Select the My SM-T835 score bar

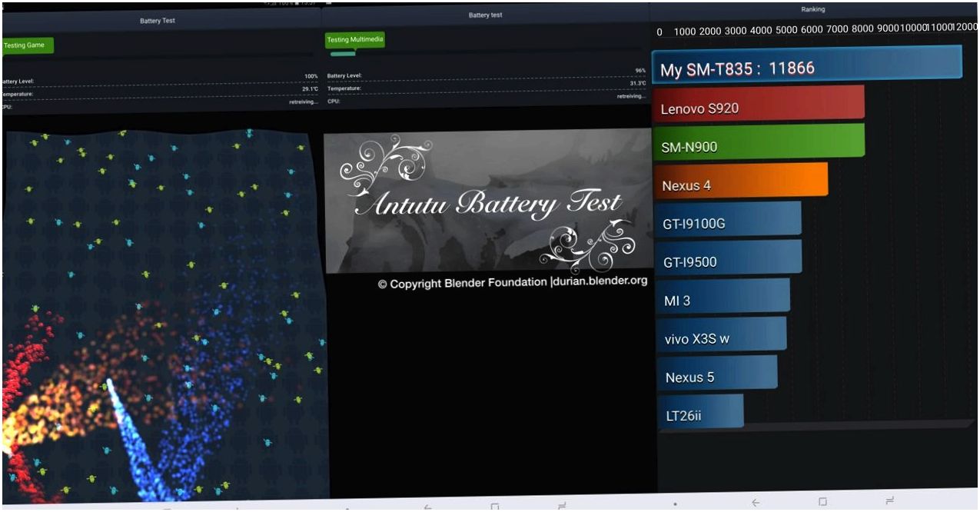coord(807,64)
